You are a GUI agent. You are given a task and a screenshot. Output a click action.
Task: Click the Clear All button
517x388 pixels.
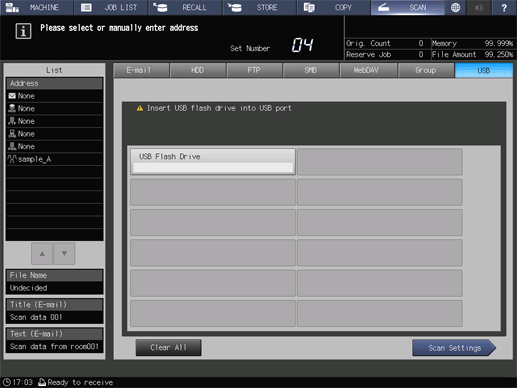pyautogui.click(x=168, y=348)
